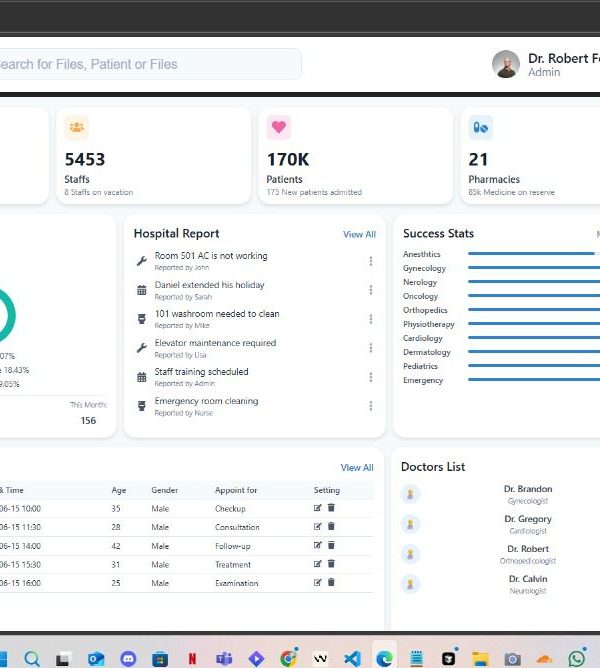Click the Staffs card people icon

click(x=77, y=127)
